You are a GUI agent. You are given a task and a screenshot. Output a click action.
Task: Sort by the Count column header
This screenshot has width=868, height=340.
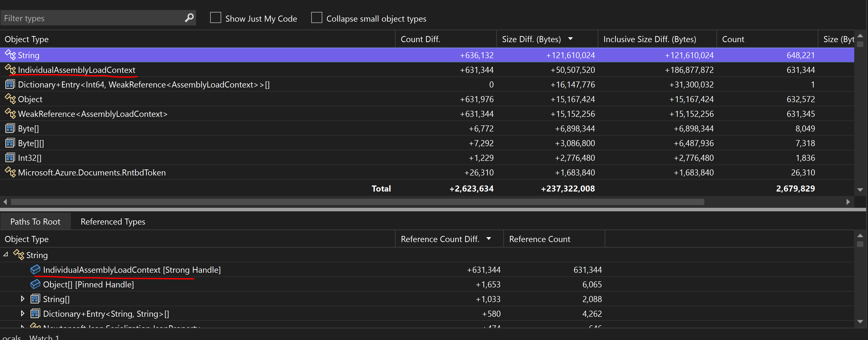point(767,39)
